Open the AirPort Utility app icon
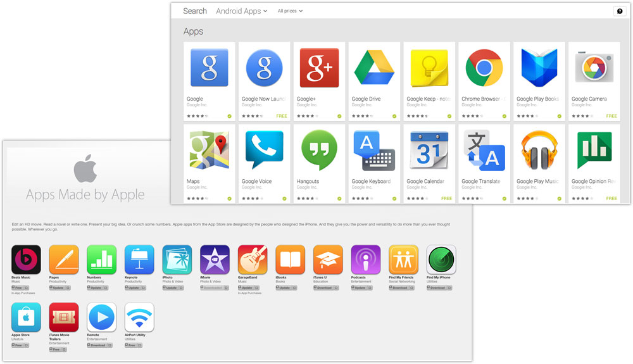Viewport: 633px width, 364px height. coord(139,317)
